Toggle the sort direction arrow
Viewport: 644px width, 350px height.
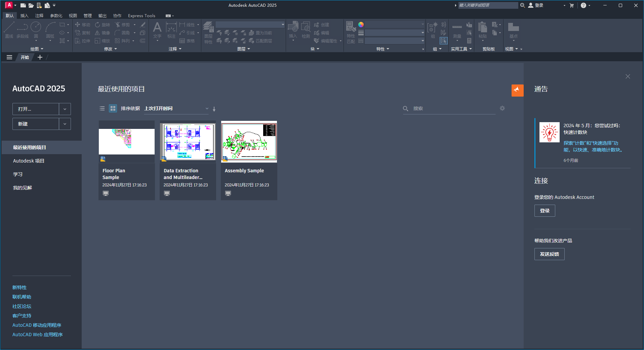[x=214, y=109]
